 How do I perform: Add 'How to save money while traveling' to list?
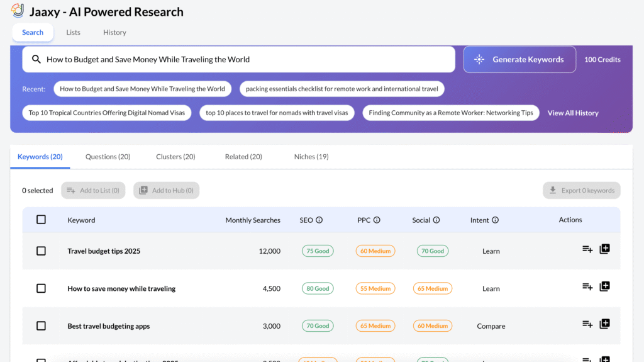coord(587,286)
